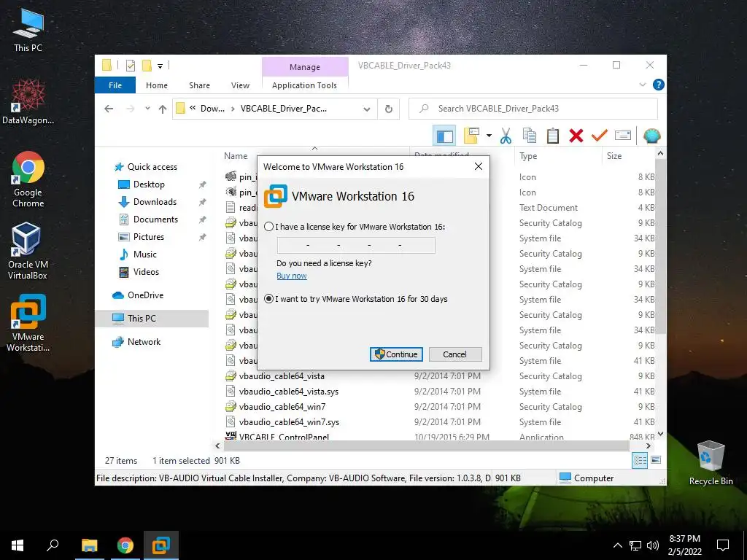Go up one folder level arrow

(x=163, y=109)
